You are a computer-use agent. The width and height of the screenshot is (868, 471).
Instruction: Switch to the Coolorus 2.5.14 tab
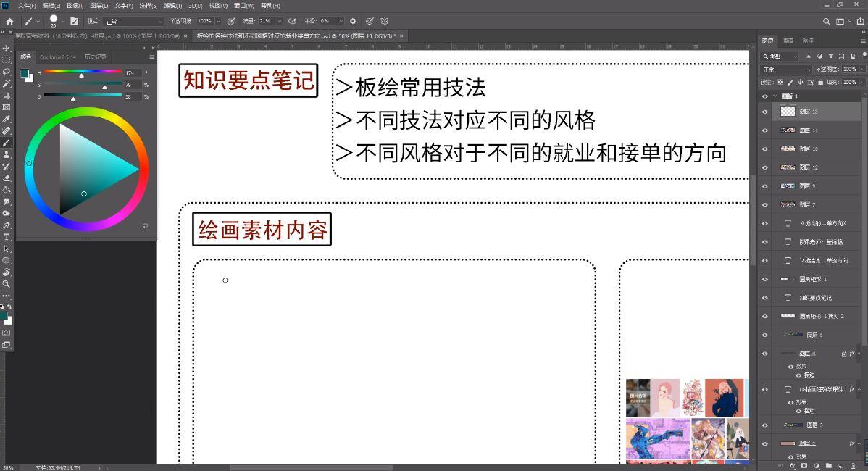pyautogui.click(x=57, y=57)
